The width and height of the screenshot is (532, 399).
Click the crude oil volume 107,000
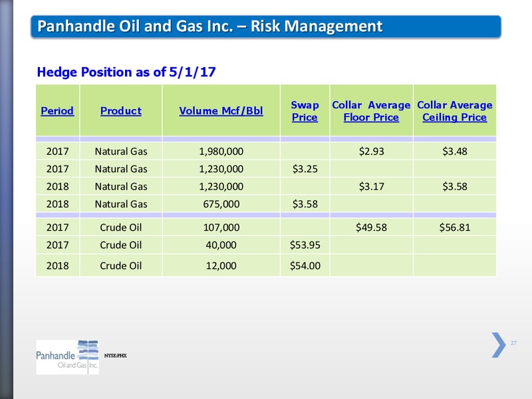pos(221,227)
